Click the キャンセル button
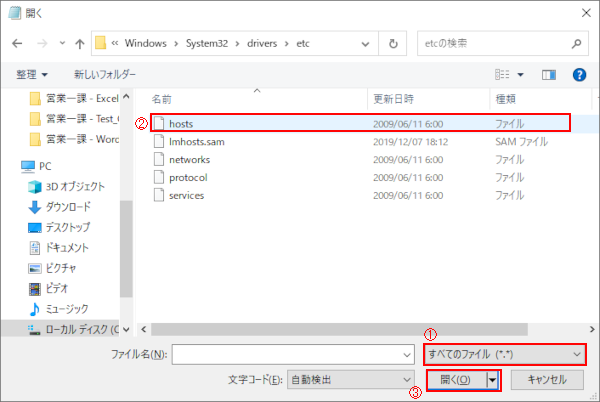The height and width of the screenshot is (402, 600). 547,380
